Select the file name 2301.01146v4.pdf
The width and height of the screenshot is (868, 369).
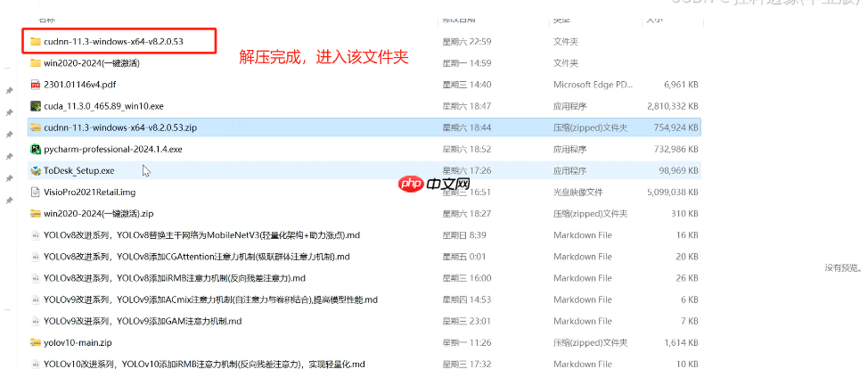click(79, 84)
